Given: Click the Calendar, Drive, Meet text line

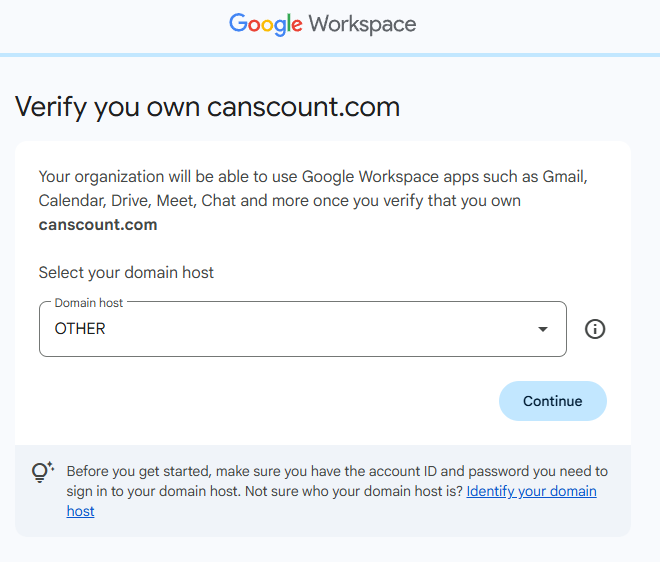Looking at the screenshot, I should tap(279, 201).
